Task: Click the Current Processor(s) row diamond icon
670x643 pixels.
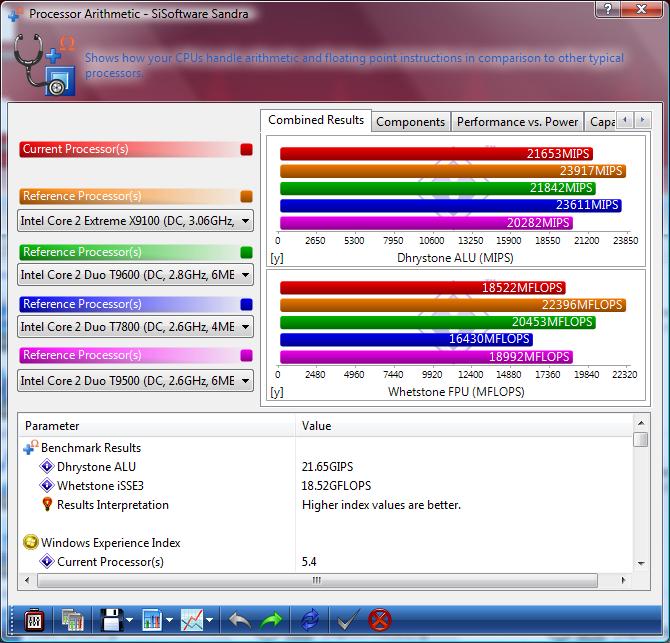Action: point(47,561)
